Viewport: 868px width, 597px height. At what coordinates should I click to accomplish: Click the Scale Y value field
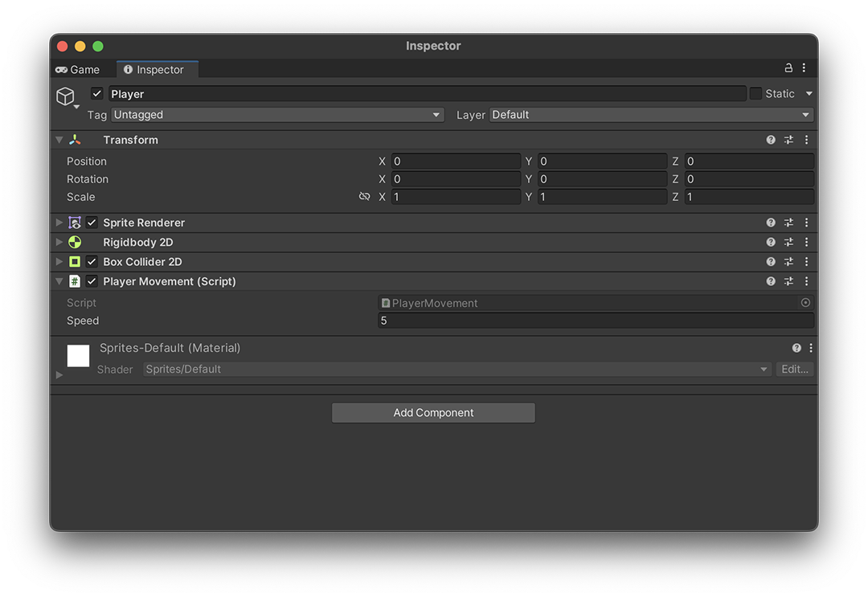pos(602,196)
